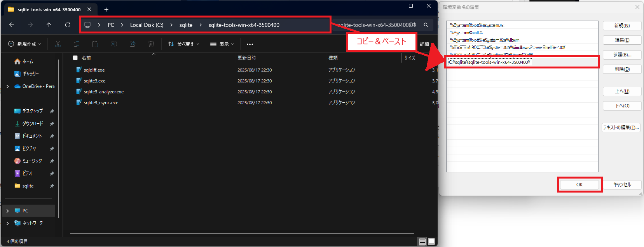Expand the OneDrive tree node
Image resolution: width=644 pixels, height=247 pixels.
pos(7,86)
